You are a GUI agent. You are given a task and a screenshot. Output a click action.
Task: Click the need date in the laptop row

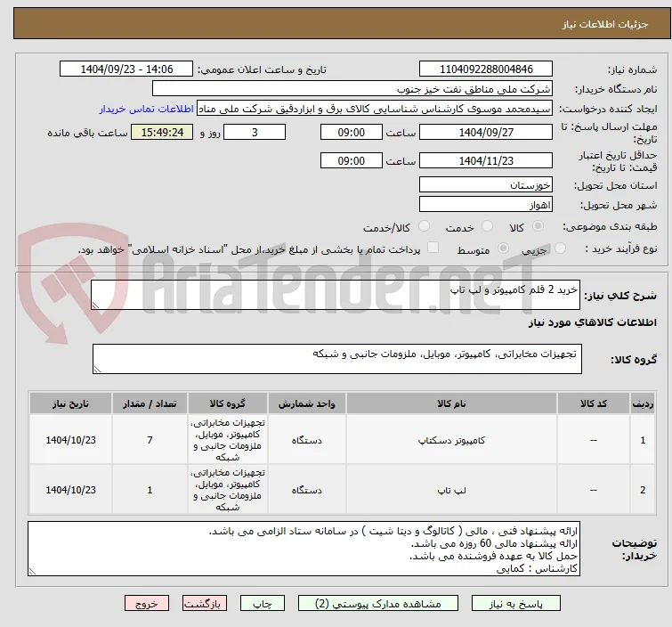[x=70, y=490]
